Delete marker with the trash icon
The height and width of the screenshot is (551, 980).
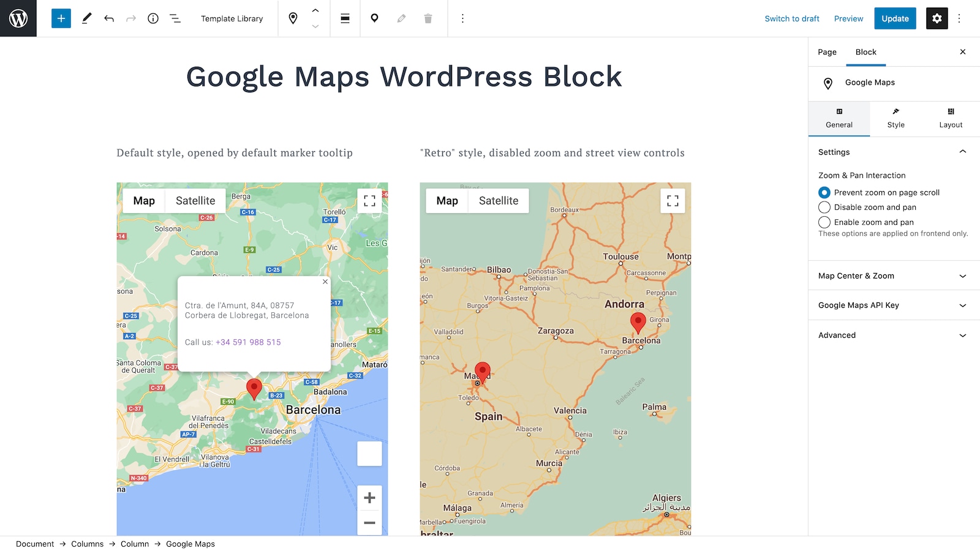tap(428, 18)
